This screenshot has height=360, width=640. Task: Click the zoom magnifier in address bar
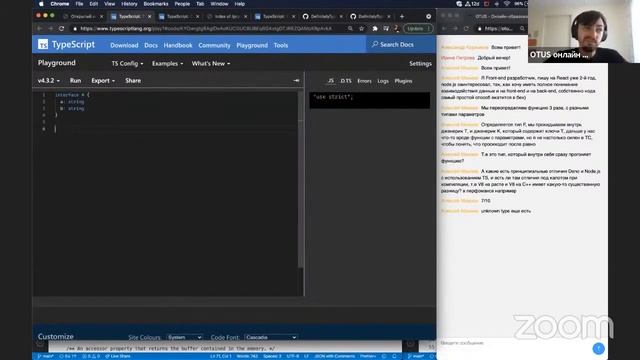pos(350,29)
